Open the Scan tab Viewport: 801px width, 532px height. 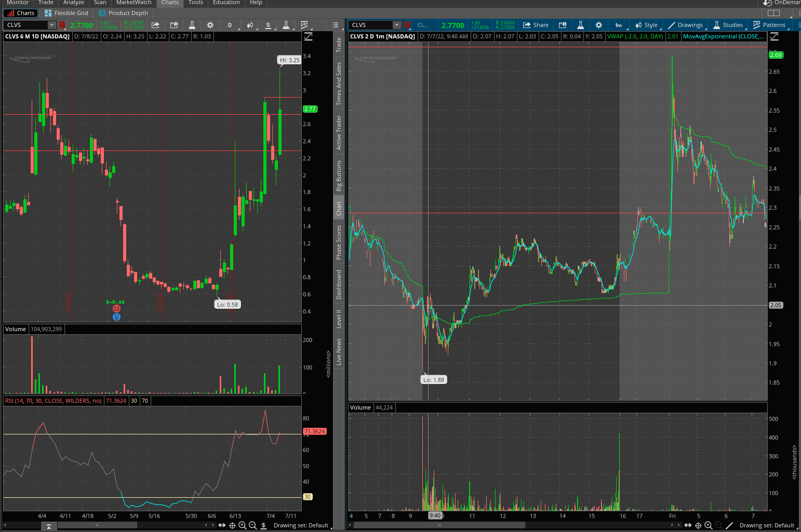[x=100, y=3]
